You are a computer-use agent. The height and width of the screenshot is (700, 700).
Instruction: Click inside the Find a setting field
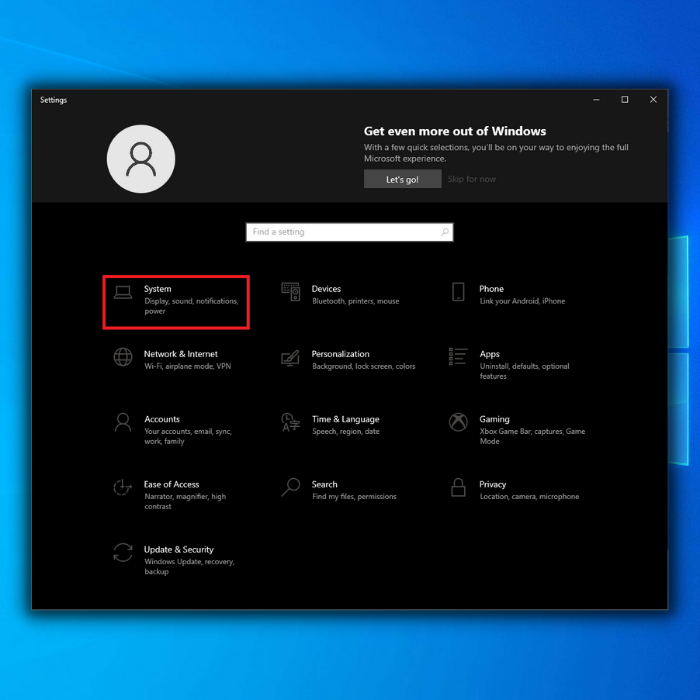(350, 232)
